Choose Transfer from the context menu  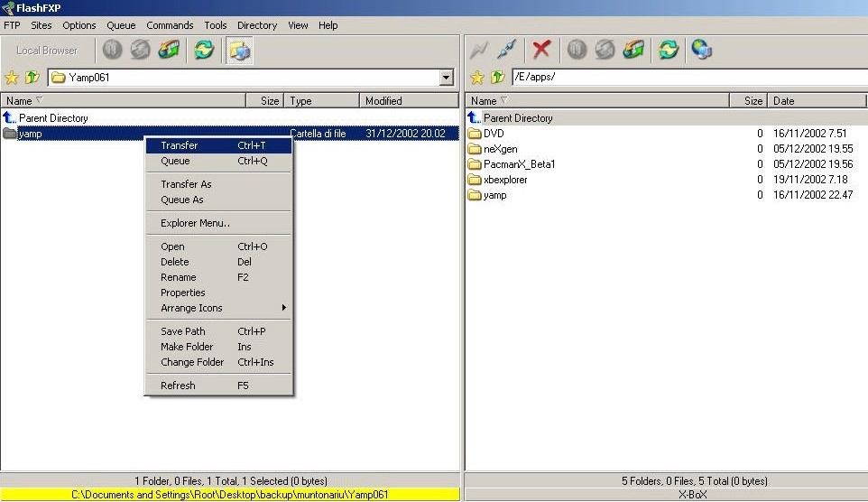pyautogui.click(x=179, y=145)
